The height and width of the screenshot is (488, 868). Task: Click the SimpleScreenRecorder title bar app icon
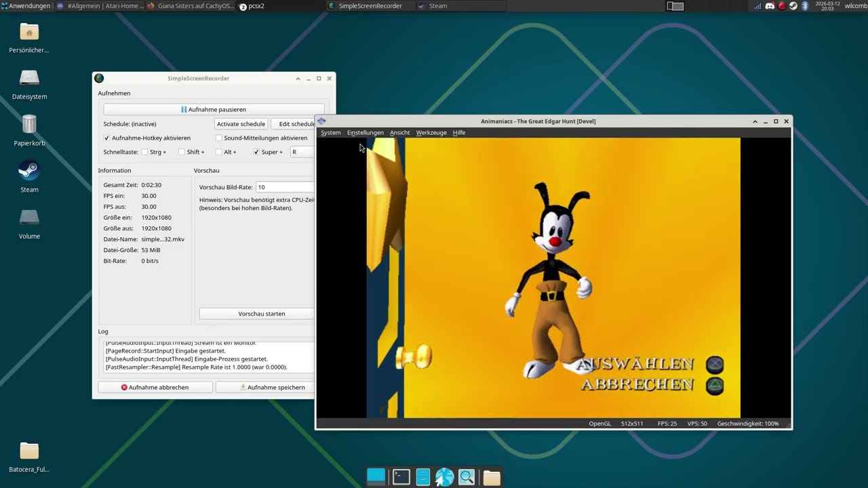(x=99, y=79)
